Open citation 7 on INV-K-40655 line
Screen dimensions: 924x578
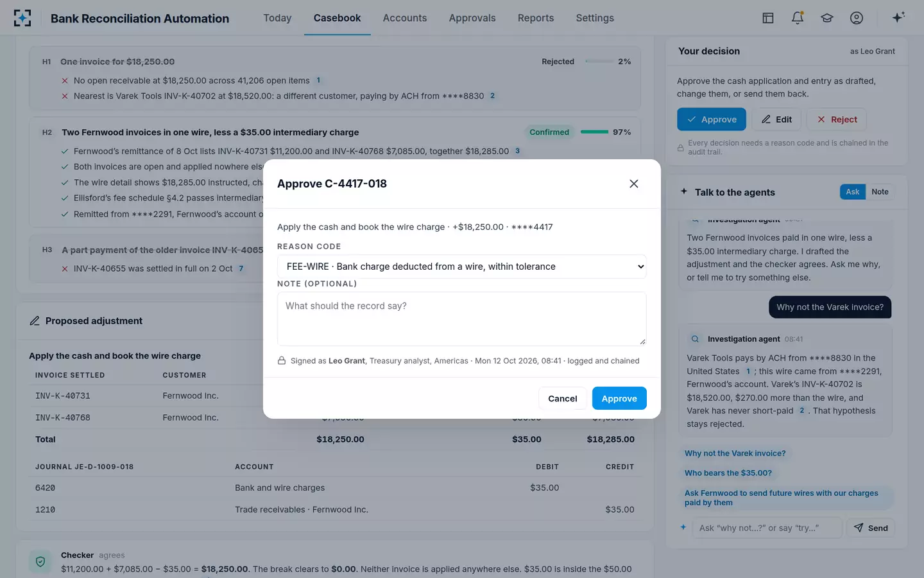point(241,268)
